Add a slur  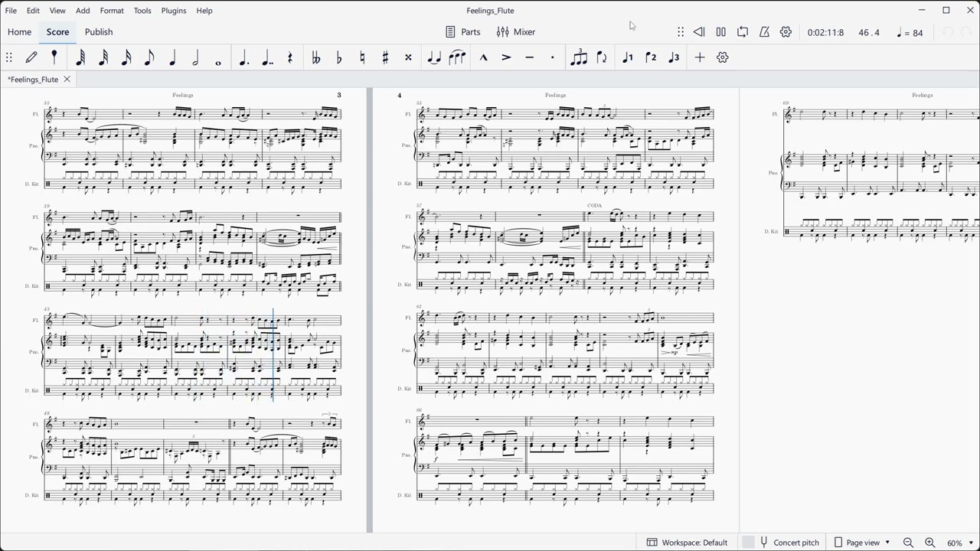(x=457, y=57)
